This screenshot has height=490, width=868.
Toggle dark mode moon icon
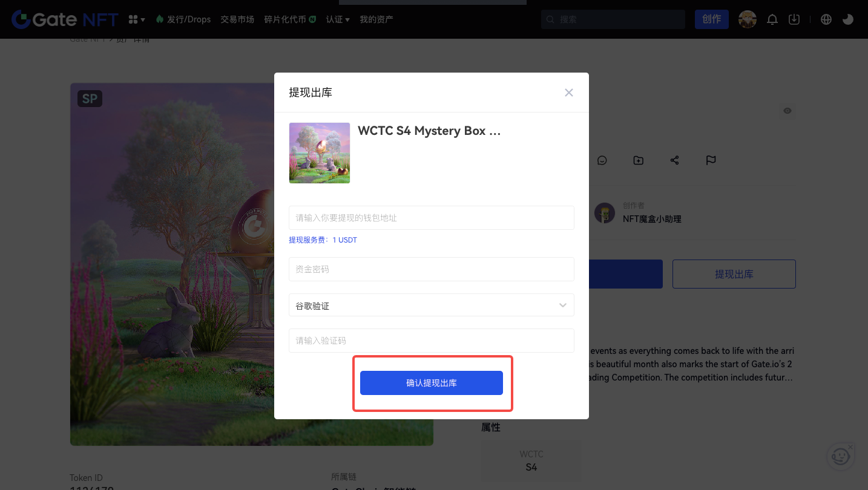pos(848,19)
